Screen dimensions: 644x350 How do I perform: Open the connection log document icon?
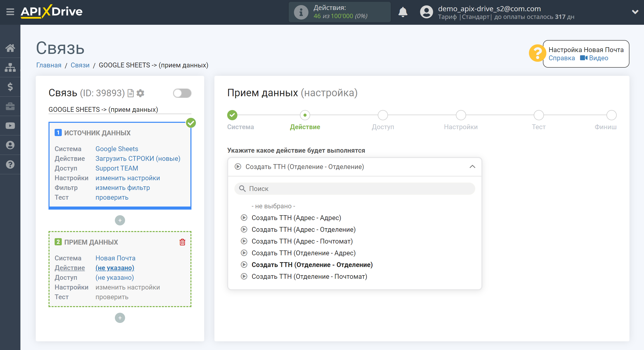pyautogui.click(x=131, y=93)
